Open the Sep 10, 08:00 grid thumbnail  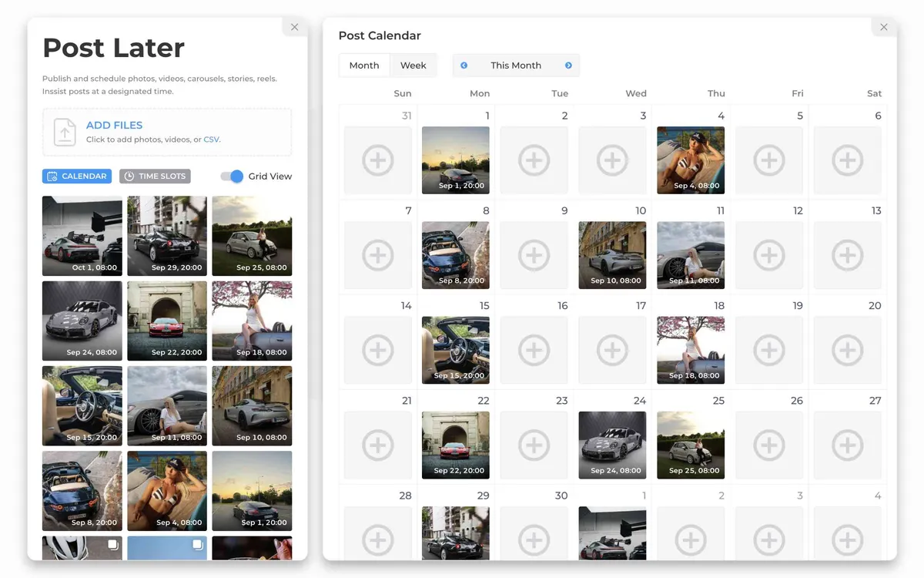(x=252, y=405)
